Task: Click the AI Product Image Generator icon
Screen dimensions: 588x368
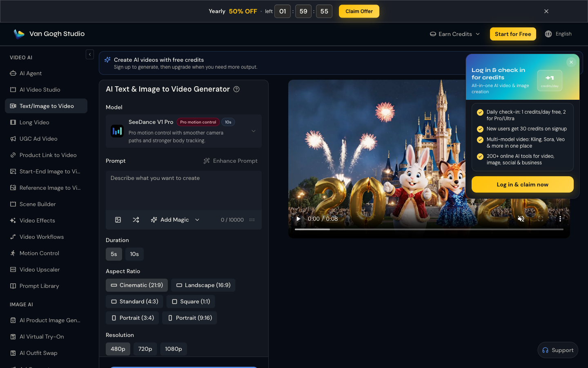Action: 13,320
